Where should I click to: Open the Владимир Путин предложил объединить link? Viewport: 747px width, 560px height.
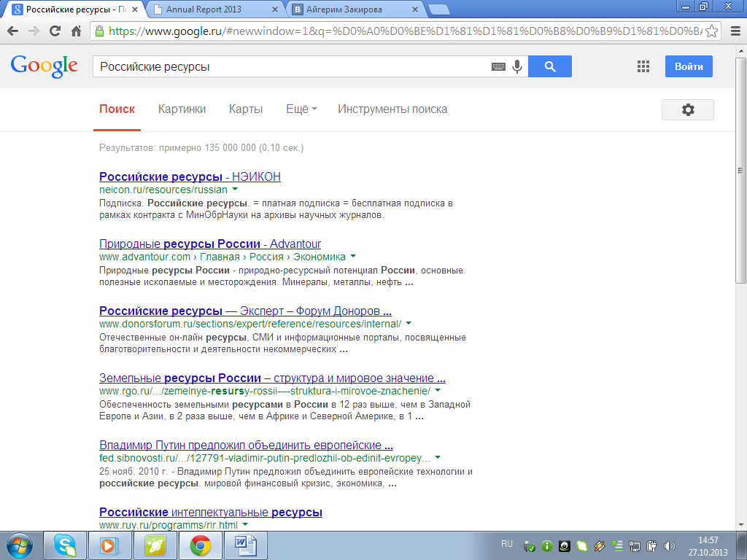point(246,446)
